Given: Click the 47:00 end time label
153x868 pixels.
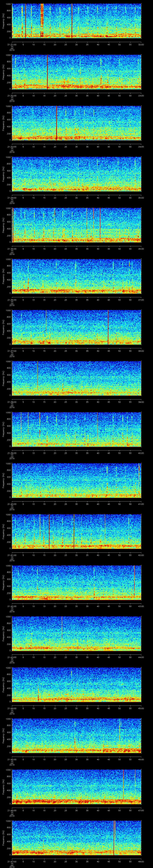Looking at the screenshot, I should click(x=141, y=810).
